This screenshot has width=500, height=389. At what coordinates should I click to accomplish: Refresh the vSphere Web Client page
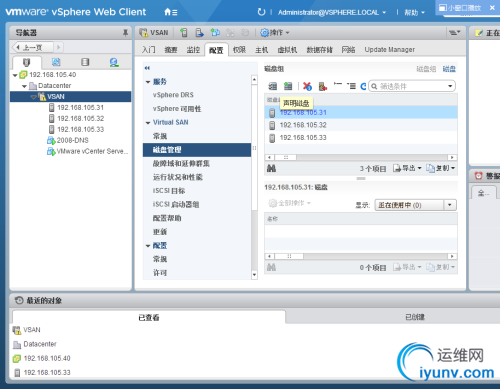click(x=261, y=12)
